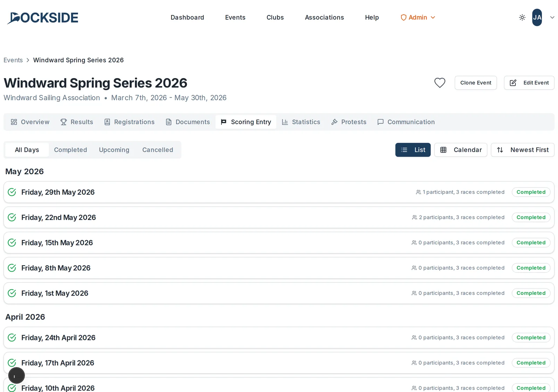This screenshot has height=392, width=558.
Task: Filter days by Upcoming
Action: click(114, 150)
